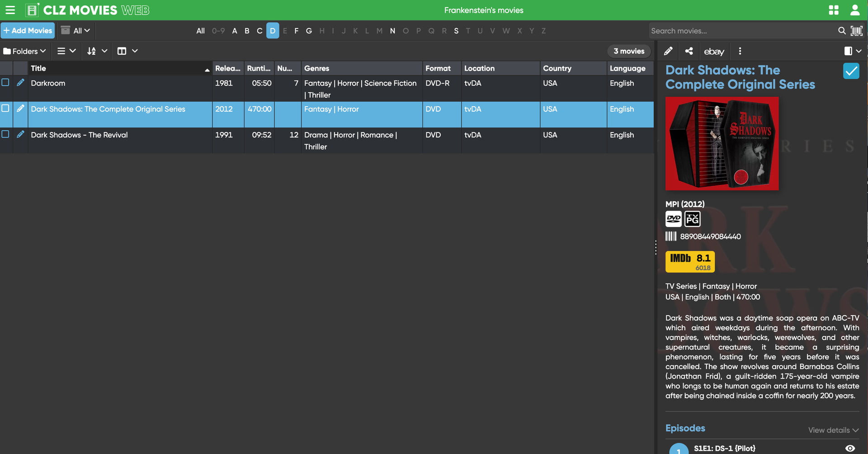Open the columns selection dropdown
Screen dimensions: 868x454
click(127, 51)
